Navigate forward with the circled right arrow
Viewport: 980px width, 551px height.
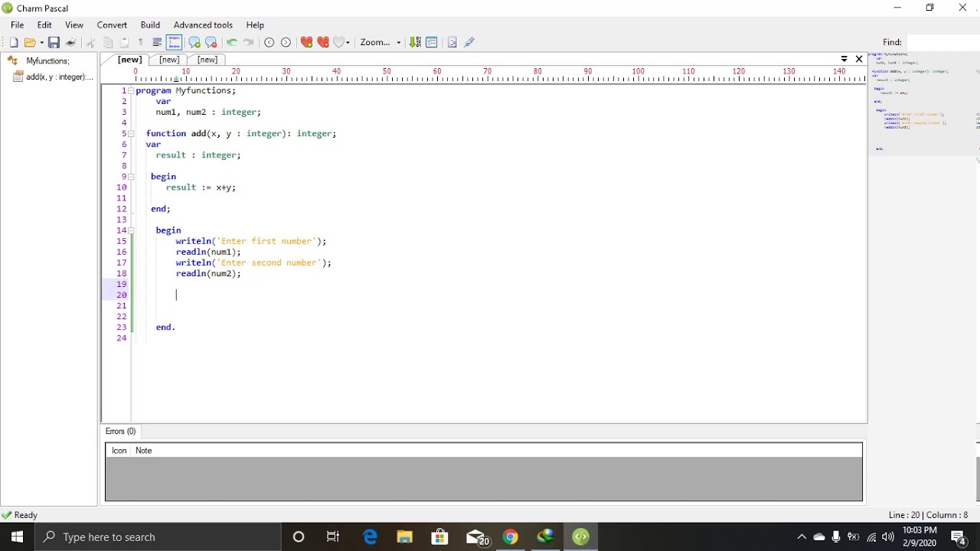tap(286, 43)
